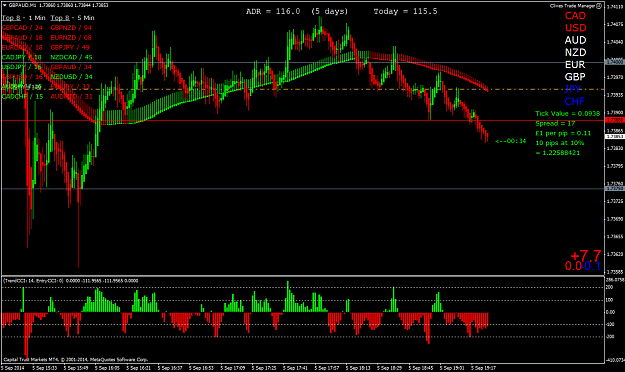Click the red USD currency label

[x=576, y=28]
